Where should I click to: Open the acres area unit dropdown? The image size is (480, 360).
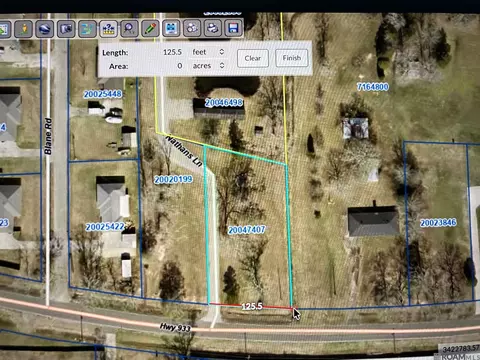pyautogui.click(x=208, y=66)
